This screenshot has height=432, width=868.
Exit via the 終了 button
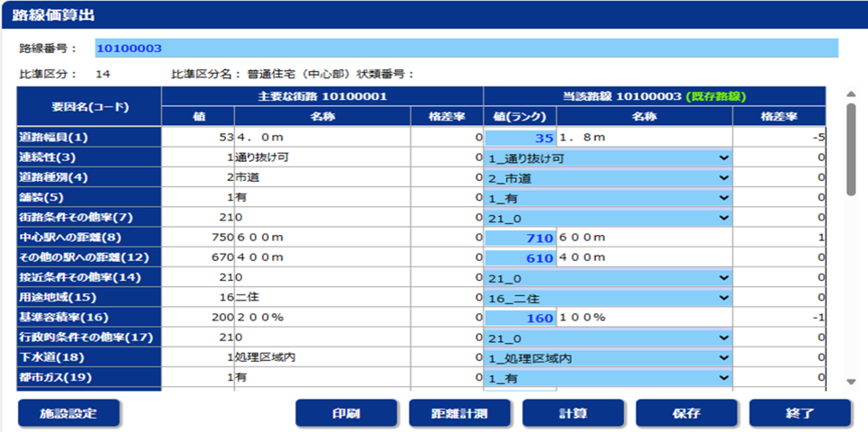tap(800, 413)
